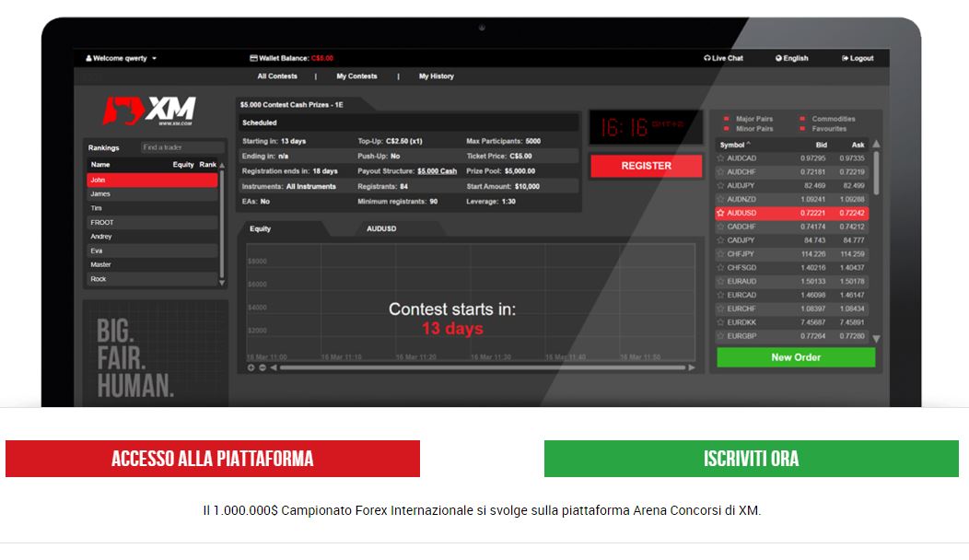969x560 pixels.
Task: Click chart scroll left arrow
Action: [x=274, y=367]
